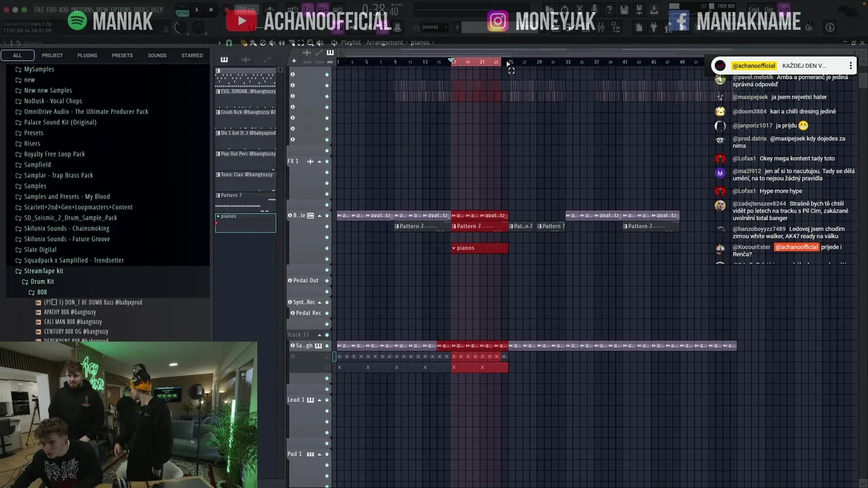Choose the Select marquee tool
This screenshot has width=868, height=488.
coord(300,43)
